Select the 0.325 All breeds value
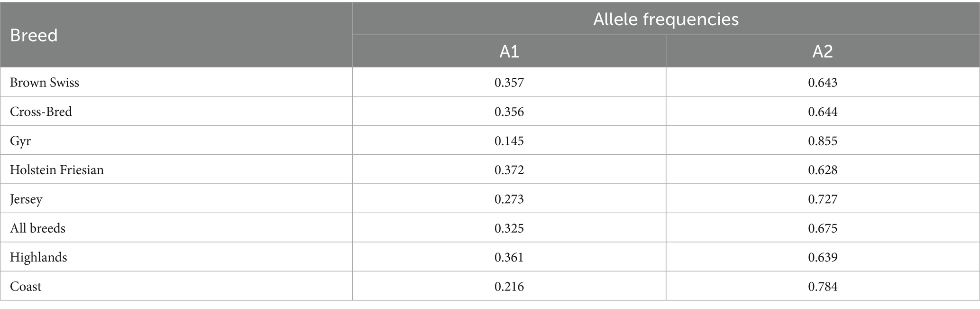 click(509, 228)
